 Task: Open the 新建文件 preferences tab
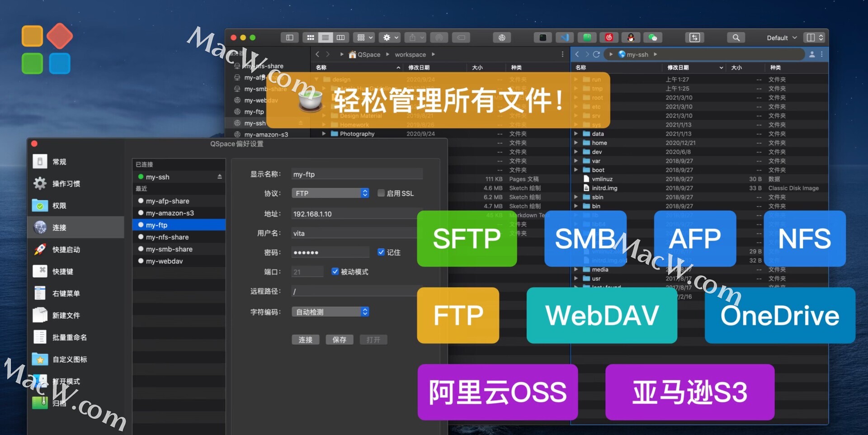(76, 315)
